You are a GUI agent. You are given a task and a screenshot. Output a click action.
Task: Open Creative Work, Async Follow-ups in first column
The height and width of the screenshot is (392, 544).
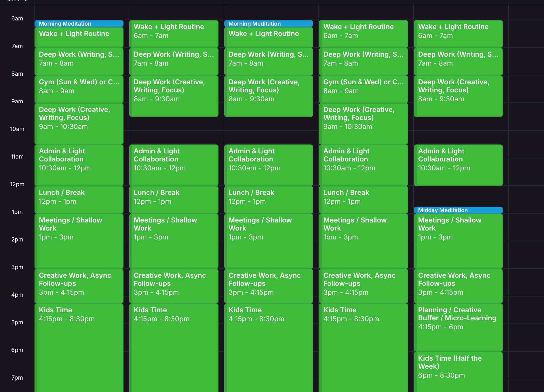(79, 286)
